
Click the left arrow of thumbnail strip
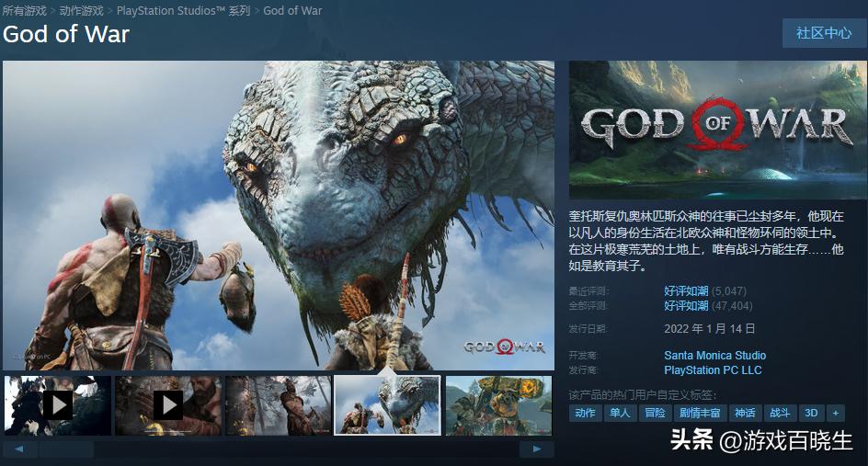point(19,449)
